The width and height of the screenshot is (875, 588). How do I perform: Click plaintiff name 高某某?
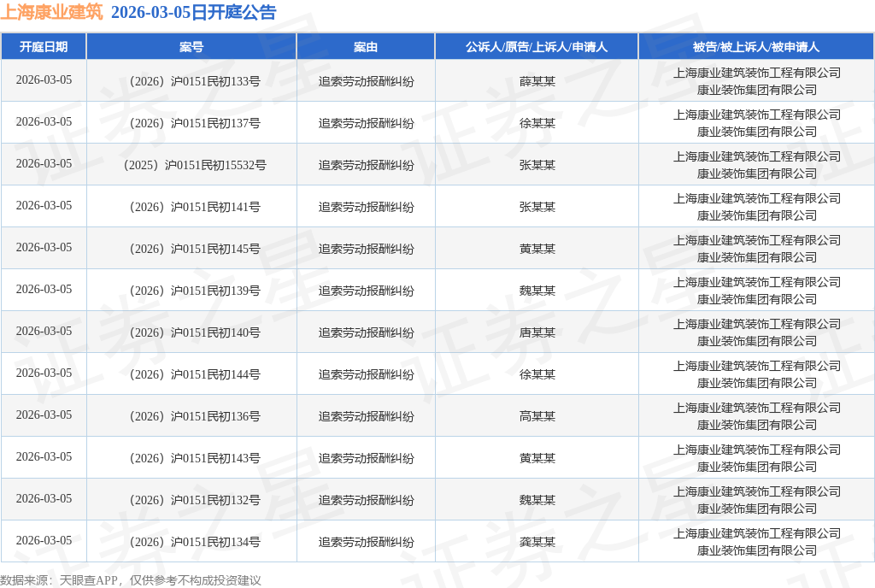(x=537, y=416)
